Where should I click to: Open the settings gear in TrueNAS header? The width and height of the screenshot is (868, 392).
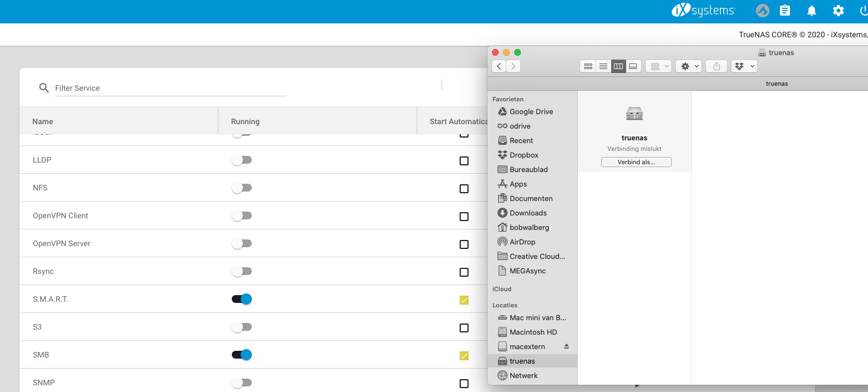point(838,11)
